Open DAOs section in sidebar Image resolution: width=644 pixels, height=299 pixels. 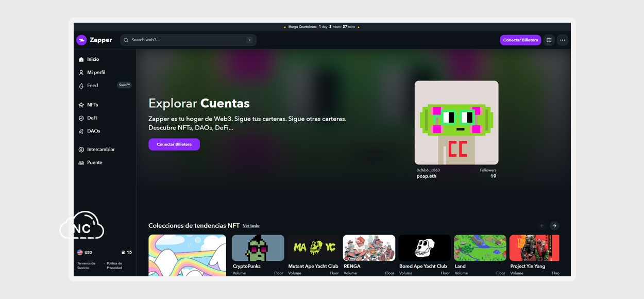[x=93, y=131]
